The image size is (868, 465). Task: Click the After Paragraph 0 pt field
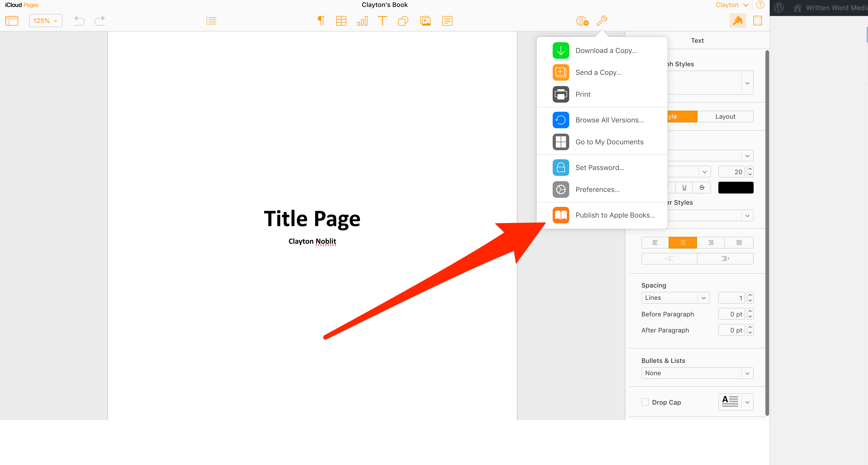(731, 330)
